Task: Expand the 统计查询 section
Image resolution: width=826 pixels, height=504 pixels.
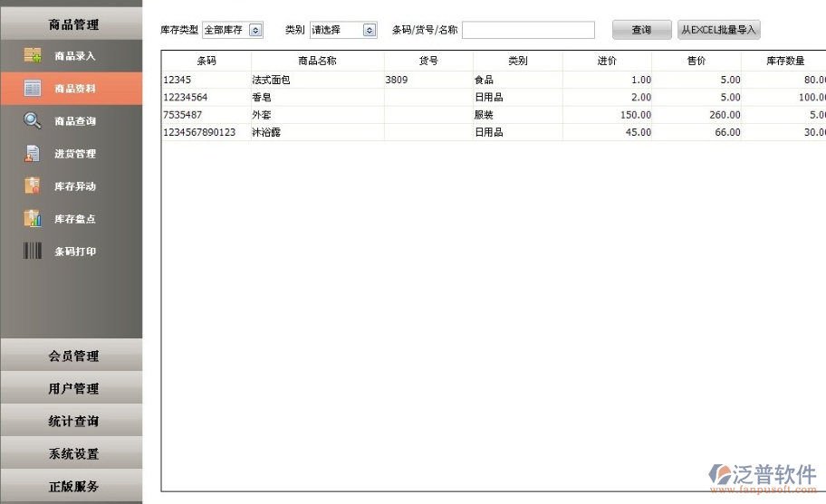Action: pyautogui.click(x=72, y=421)
